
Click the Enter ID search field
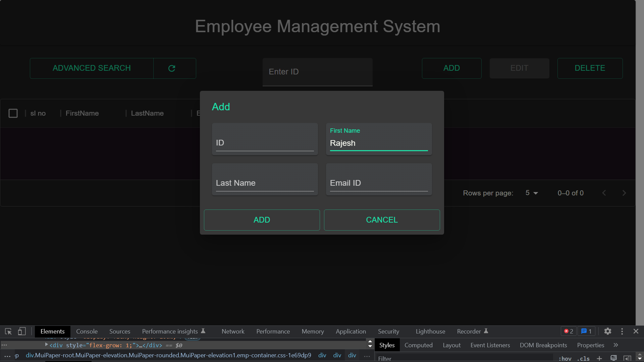click(x=318, y=72)
